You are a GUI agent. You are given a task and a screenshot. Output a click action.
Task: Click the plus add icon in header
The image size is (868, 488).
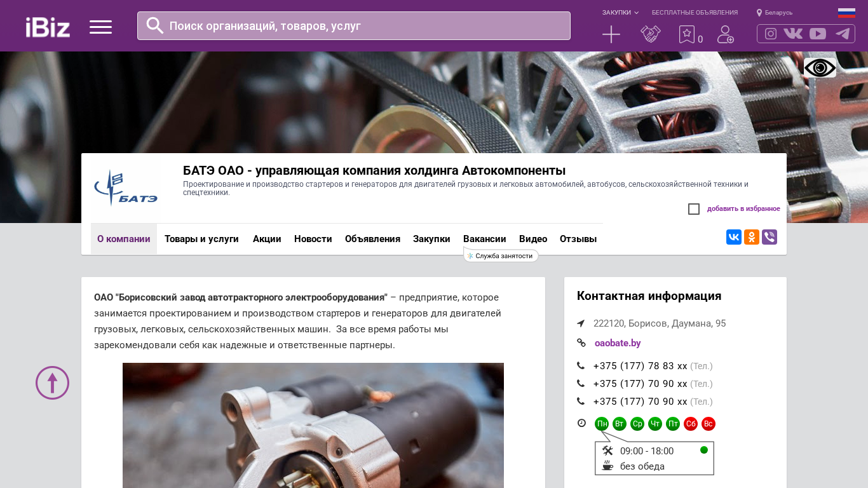[x=611, y=34]
